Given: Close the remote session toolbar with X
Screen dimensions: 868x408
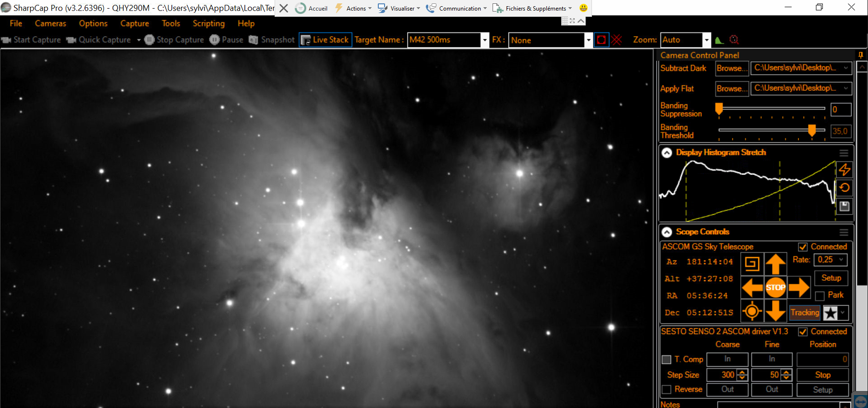Looking at the screenshot, I should click(284, 8).
